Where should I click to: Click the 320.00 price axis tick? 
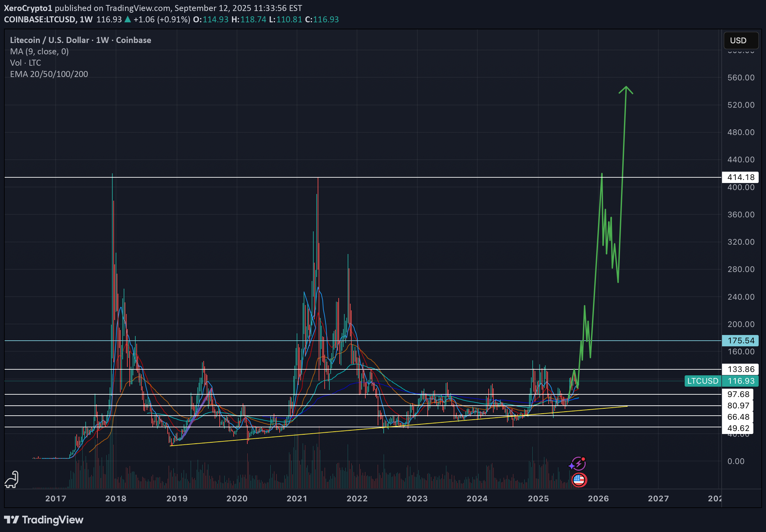coord(741,242)
